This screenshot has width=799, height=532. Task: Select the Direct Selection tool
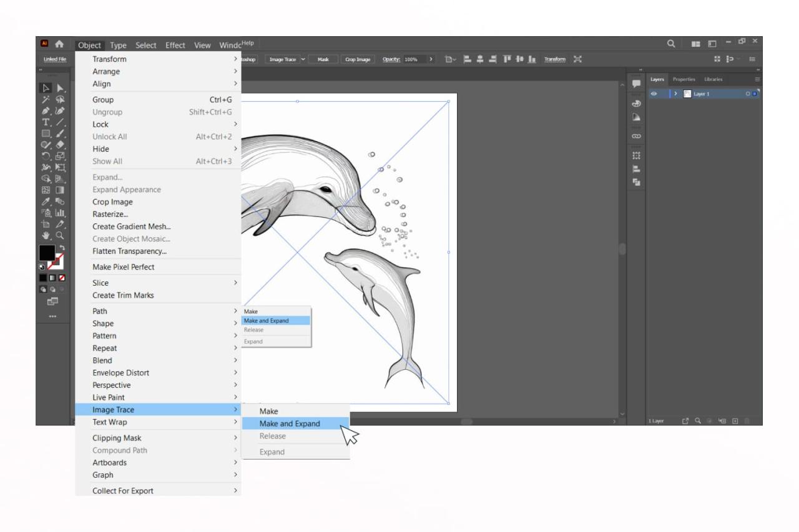(61, 89)
